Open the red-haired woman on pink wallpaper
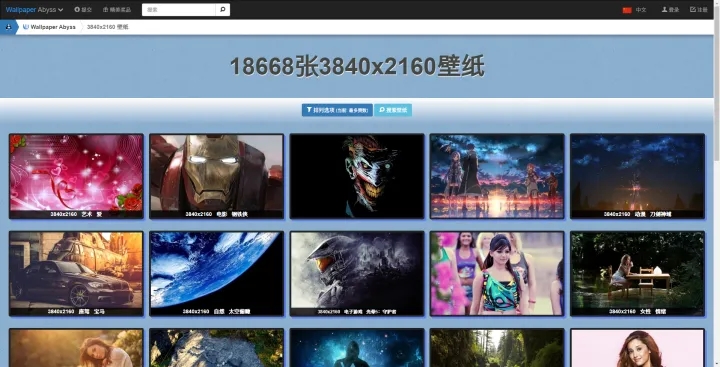The image size is (720, 367). pyautogui.click(x=637, y=348)
